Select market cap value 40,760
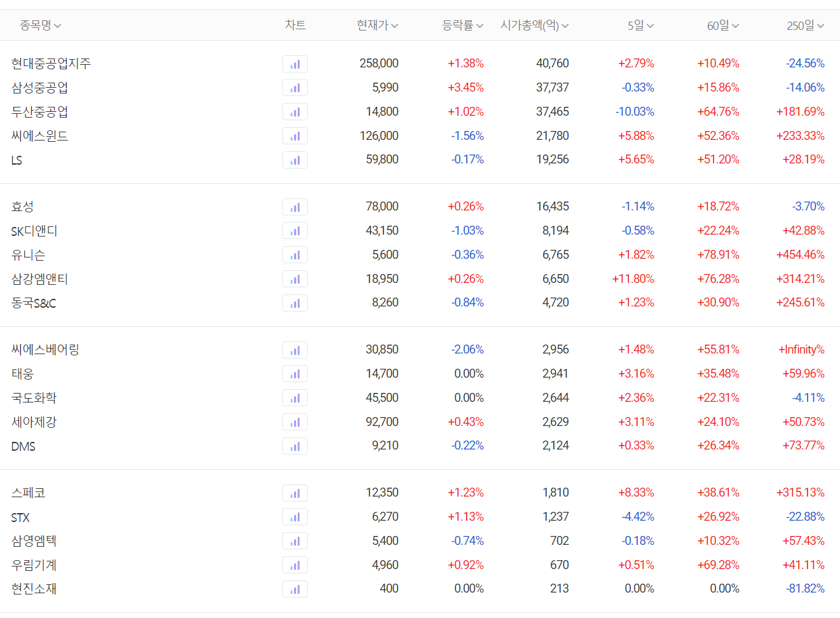Viewport: 840px width, 618px height. pos(553,64)
